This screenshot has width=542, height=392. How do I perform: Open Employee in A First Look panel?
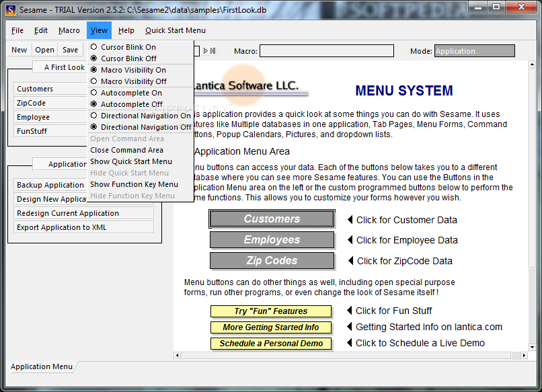click(50, 117)
